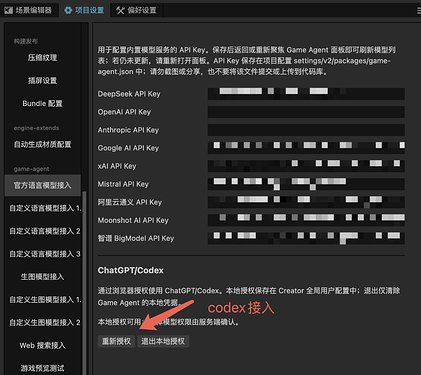Click the Mistral API Key input field
The width and height of the screenshot is (421, 375).
click(x=306, y=184)
